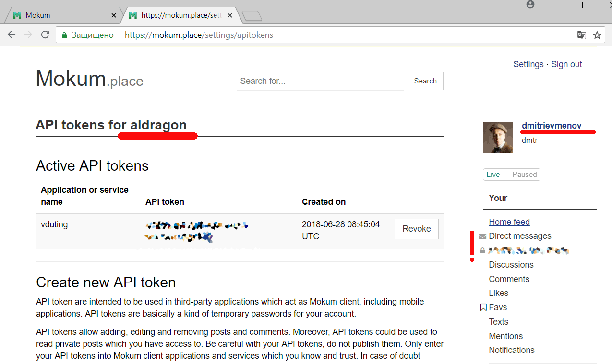Bookmark this page with the star icon
This screenshot has height=364, width=612.
(x=597, y=35)
